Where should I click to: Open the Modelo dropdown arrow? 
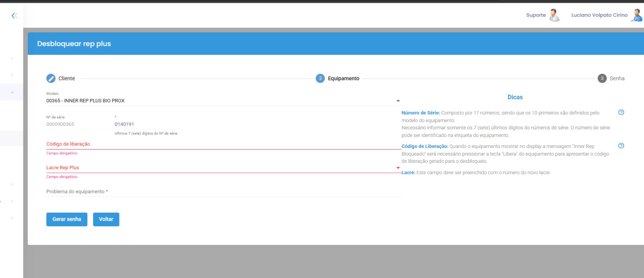click(398, 101)
